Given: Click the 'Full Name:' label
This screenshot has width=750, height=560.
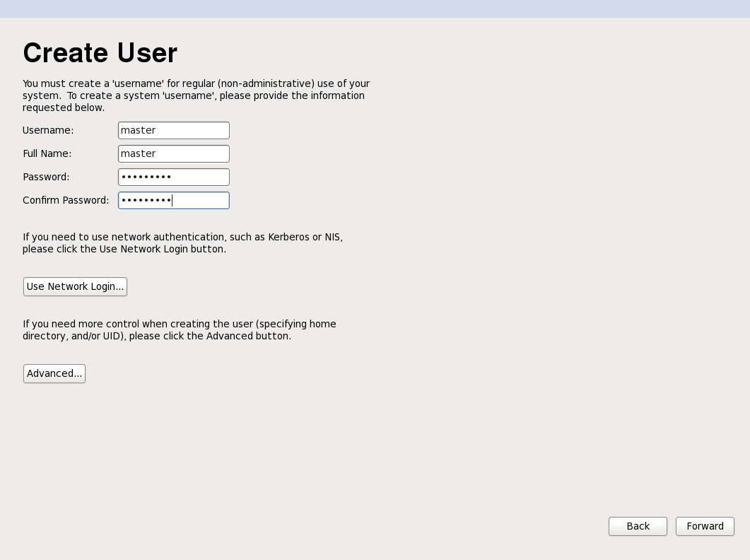Looking at the screenshot, I should click(47, 153).
